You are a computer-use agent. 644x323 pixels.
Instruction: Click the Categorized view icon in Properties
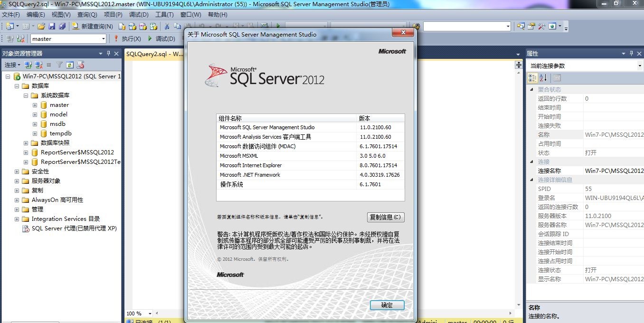(x=533, y=78)
